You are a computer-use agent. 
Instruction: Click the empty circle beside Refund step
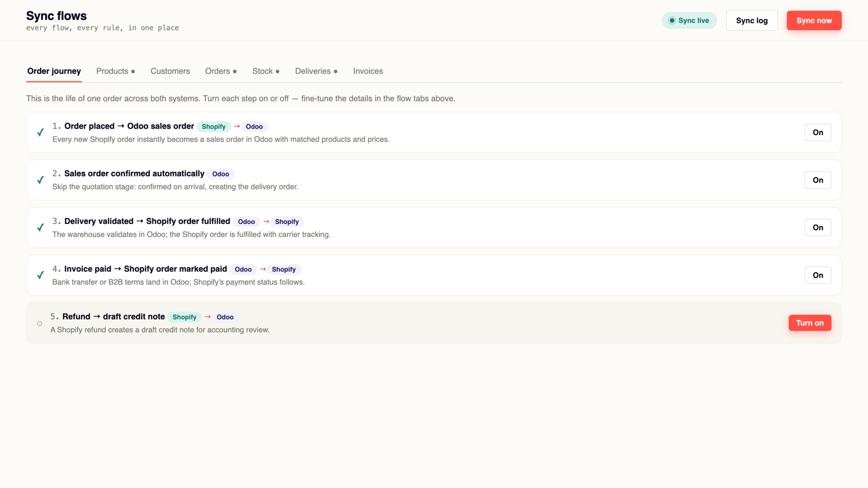click(40, 323)
